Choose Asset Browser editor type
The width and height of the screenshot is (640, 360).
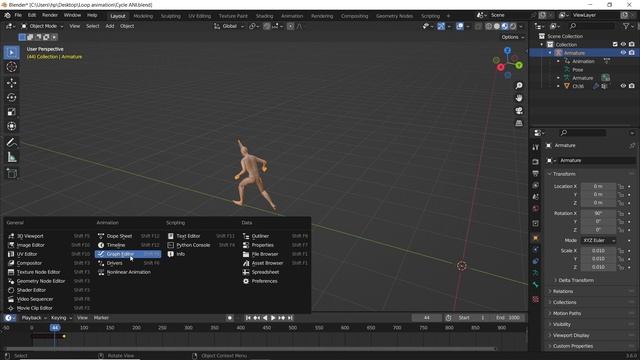[x=275, y=263]
